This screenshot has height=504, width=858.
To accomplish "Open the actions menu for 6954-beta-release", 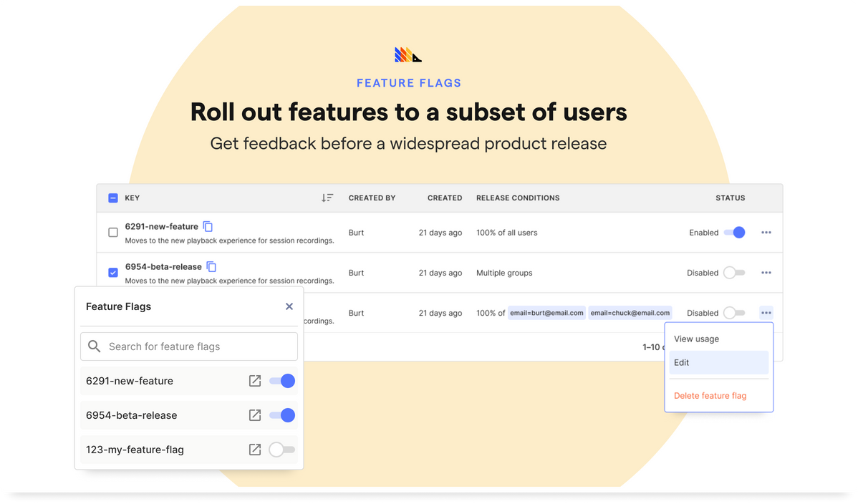I will (766, 272).
